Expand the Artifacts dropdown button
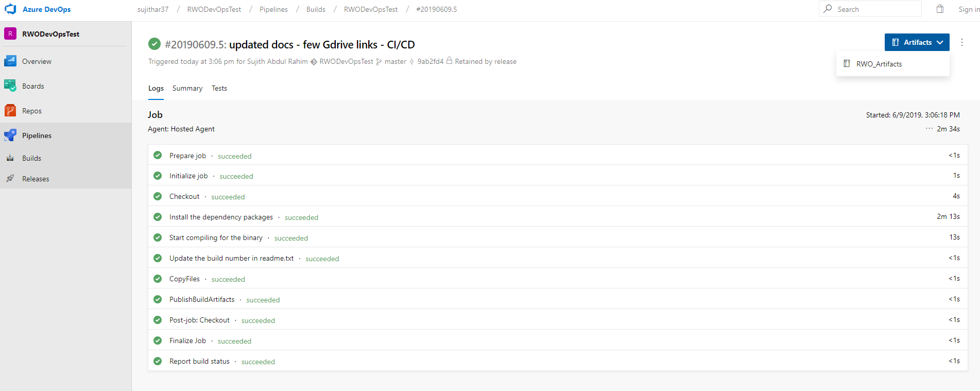Screen dimensions: 980x391 [917, 42]
